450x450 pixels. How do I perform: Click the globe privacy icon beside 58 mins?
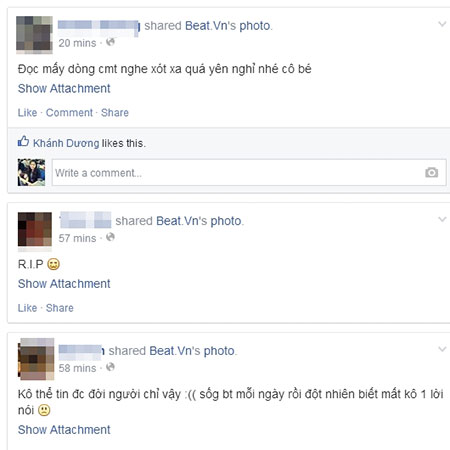pyautogui.click(x=110, y=367)
